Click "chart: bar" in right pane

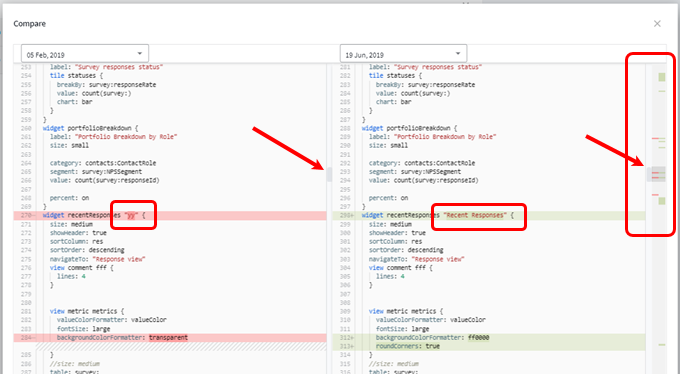pos(393,102)
